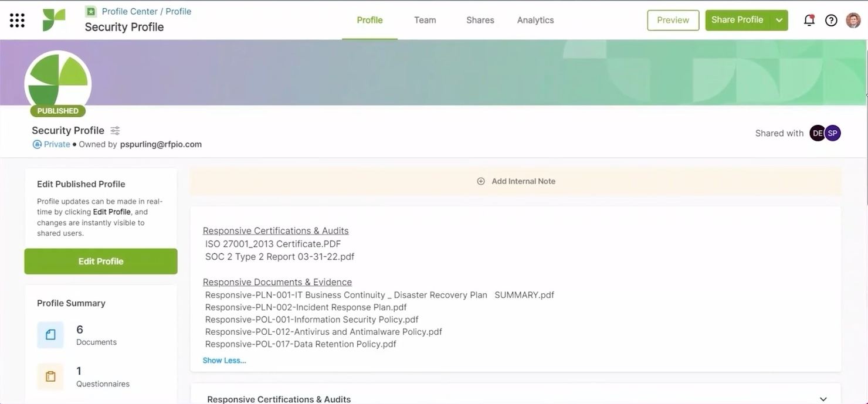
Task: Click SOC 2 Type 2 Report 03-31-22.pdf
Action: coord(280,256)
